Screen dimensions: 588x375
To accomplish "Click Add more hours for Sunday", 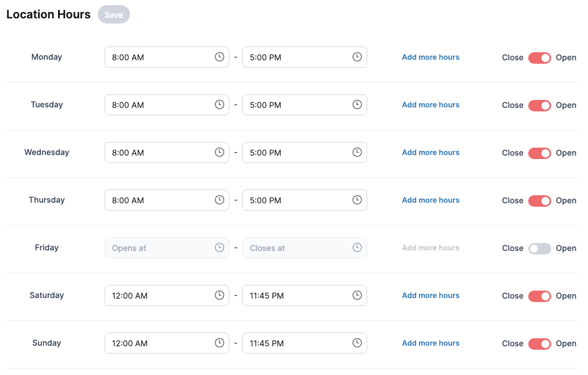I will pos(431,343).
